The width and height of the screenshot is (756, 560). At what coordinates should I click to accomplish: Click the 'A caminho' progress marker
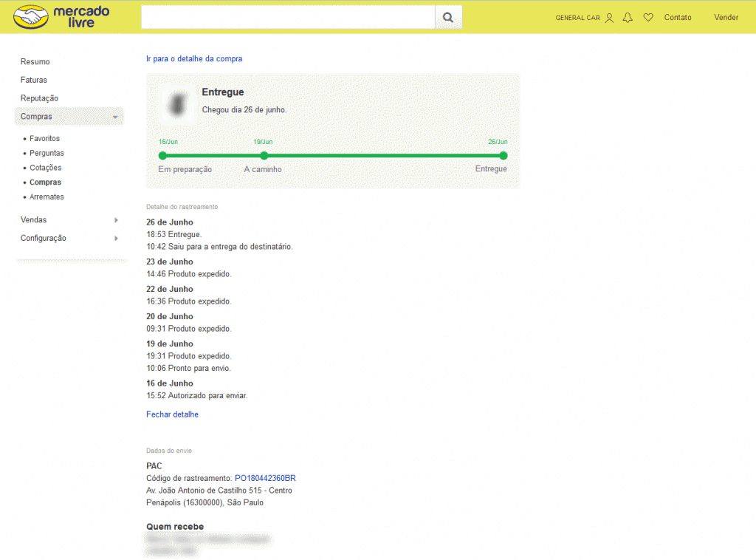coord(264,155)
